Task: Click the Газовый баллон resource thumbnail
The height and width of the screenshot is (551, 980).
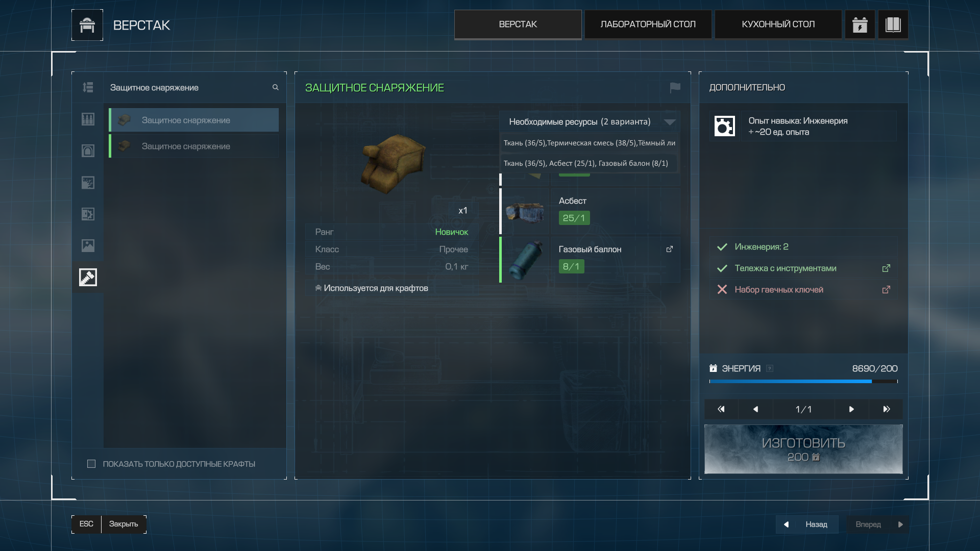Action: [525, 260]
